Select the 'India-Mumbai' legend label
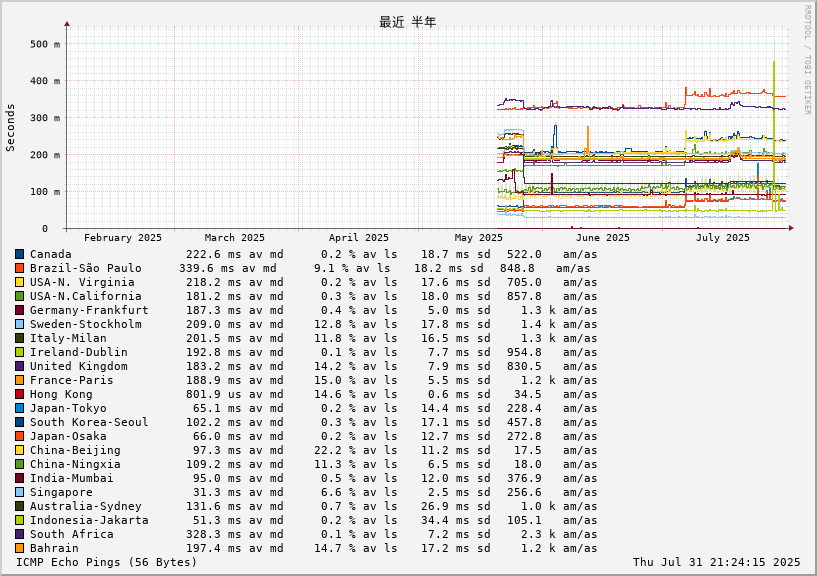The image size is (817, 576). 71,479
